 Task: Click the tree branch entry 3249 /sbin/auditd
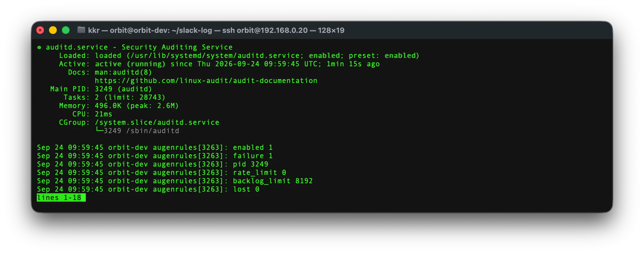(x=137, y=131)
